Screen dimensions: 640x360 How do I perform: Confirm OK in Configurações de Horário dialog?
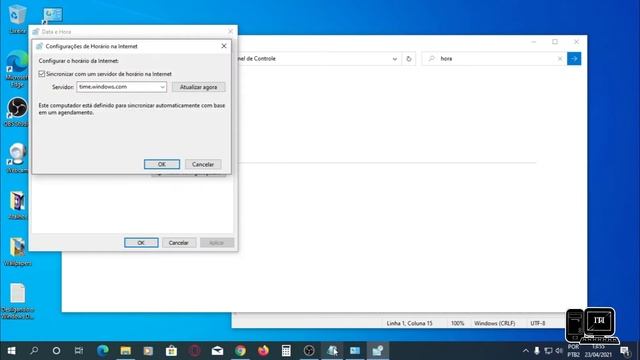pos(162,164)
